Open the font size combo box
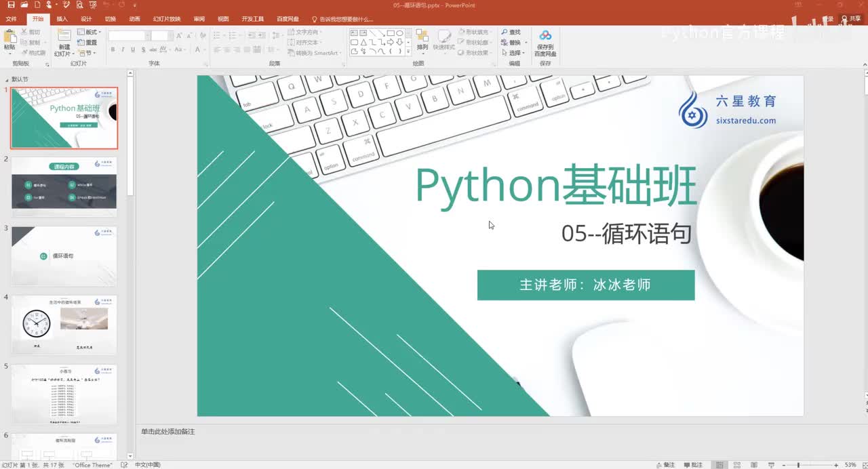 click(x=161, y=35)
